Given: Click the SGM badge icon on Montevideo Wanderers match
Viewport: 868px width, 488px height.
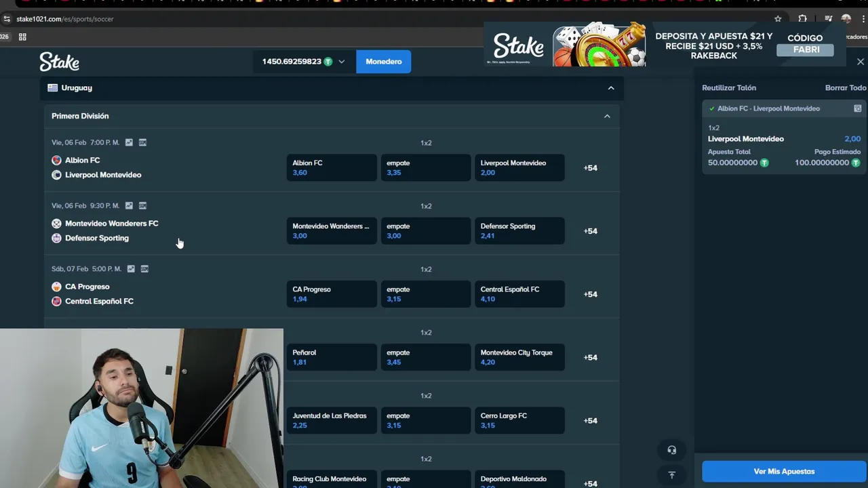Looking at the screenshot, I should [x=142, y=205].
